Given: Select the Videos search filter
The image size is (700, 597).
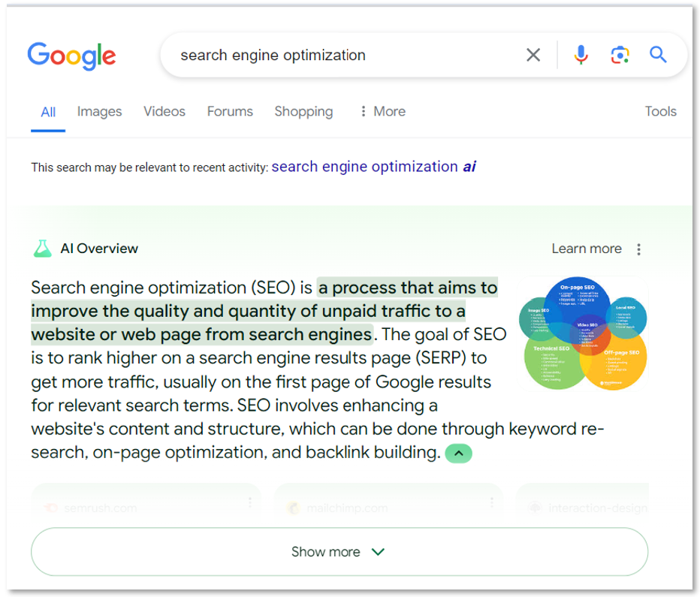Looking at the screenshot, I should [x=164, y=111].
